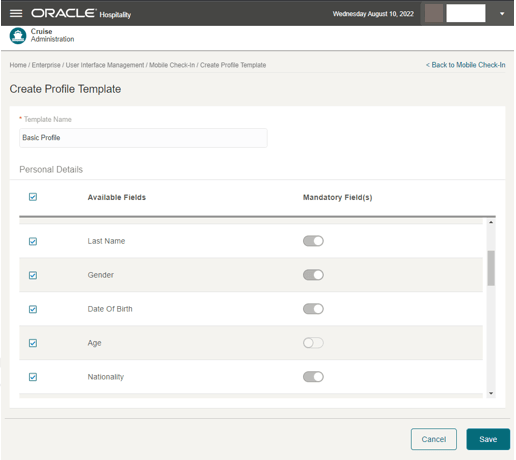
Task: Save the profile template
Action: [488, 439]
